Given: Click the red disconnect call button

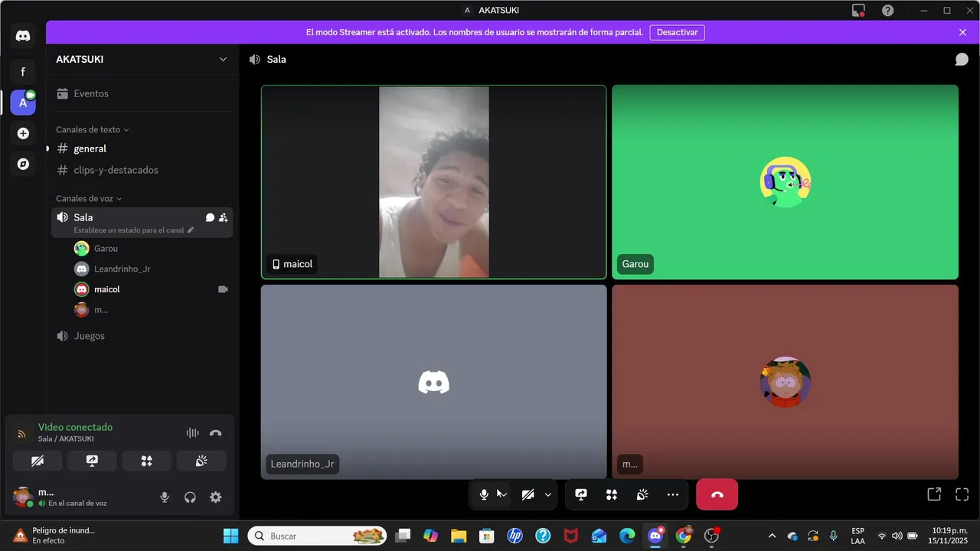Looking at the screenshot, I should point(717,494).
